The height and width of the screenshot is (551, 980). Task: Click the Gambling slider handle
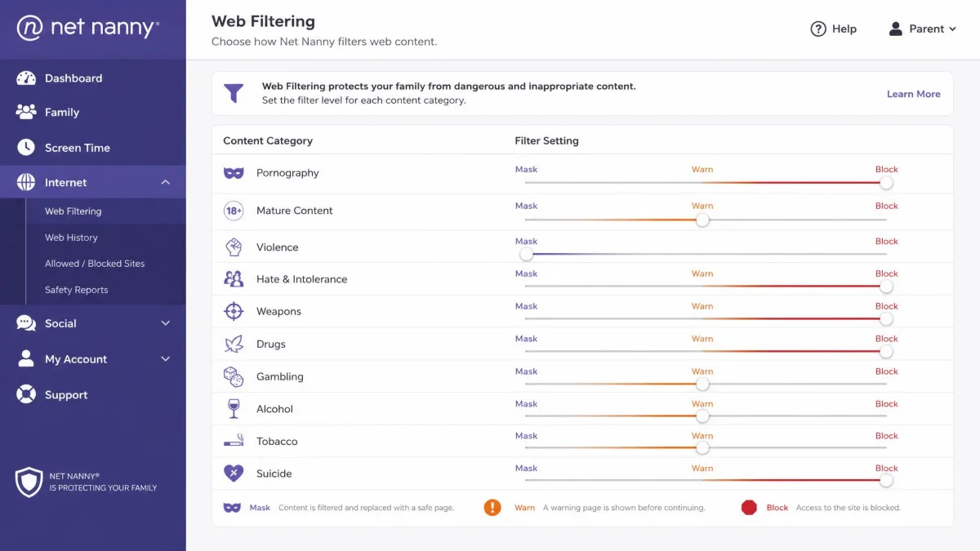click(702, 384)
